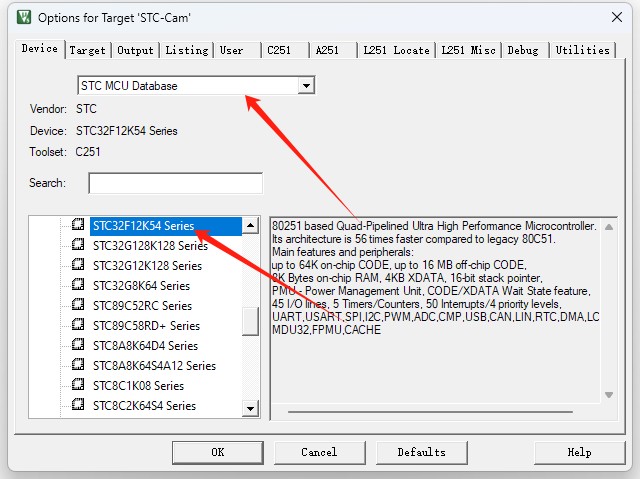Switch to the Target tab
The height and width of the screenshot is (479, 640).
(87, 50)
